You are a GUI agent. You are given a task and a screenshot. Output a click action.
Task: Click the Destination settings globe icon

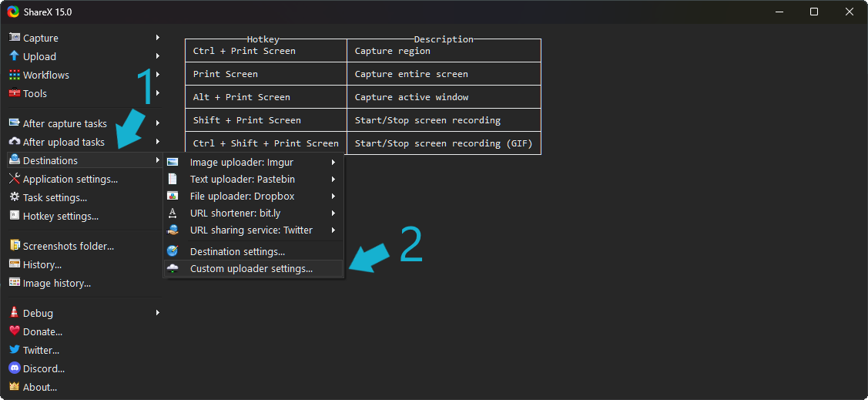coord(173,251)
